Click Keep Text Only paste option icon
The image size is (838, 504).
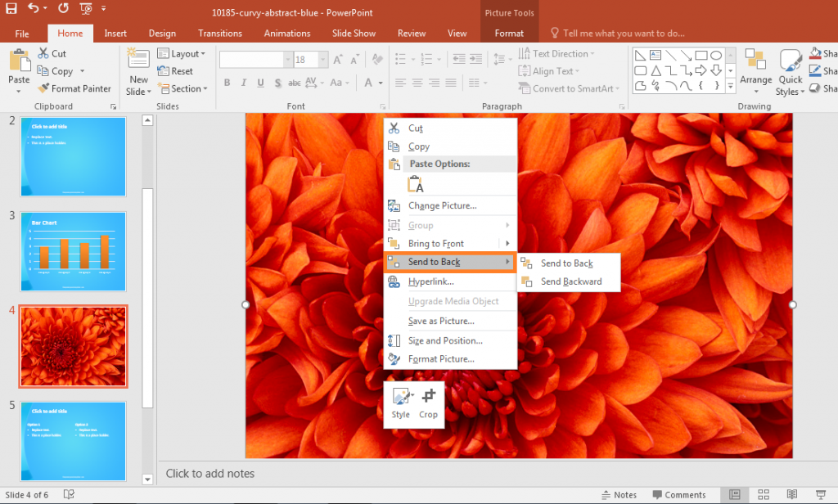point(416,184)
